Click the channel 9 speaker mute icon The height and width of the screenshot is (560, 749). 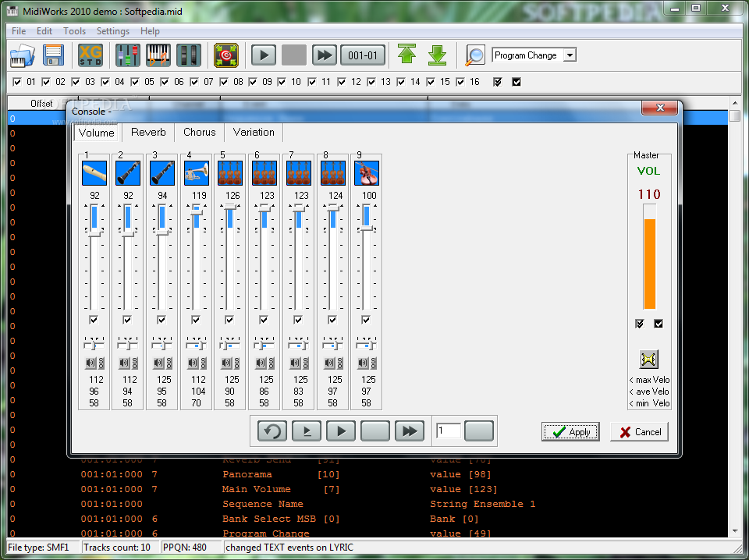(363, 363)
